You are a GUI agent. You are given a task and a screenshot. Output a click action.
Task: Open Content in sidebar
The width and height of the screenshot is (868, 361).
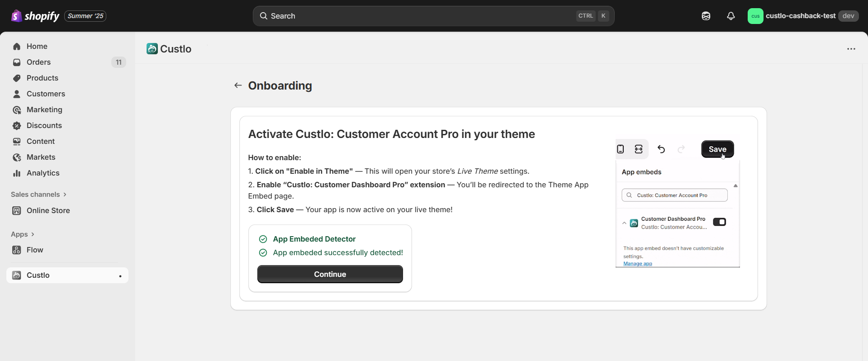pyautogui.click(x=67, y=141)
